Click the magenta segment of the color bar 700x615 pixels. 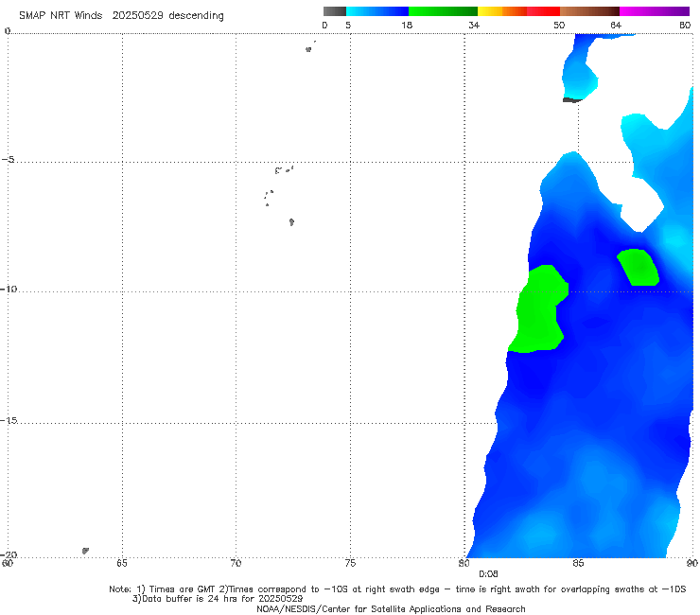654,11
